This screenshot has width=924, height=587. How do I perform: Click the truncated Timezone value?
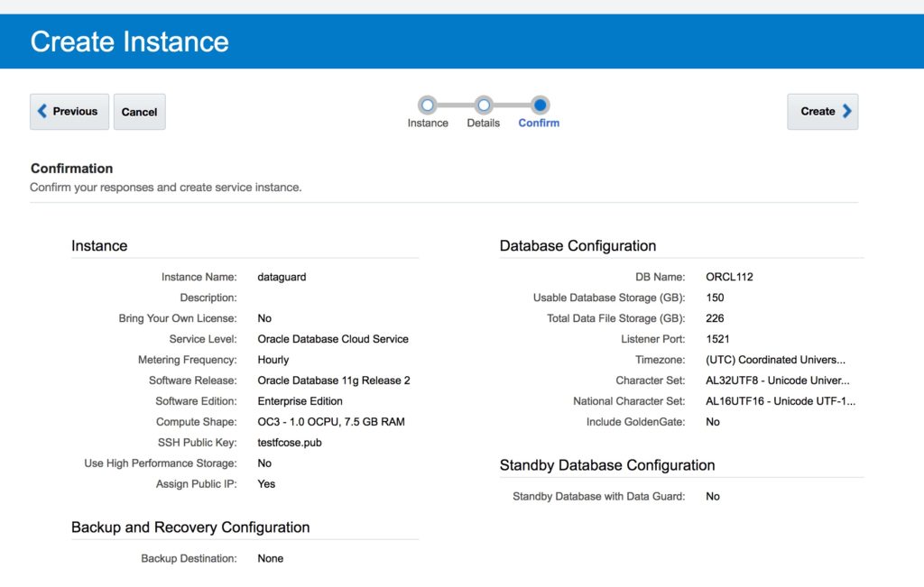click(x=775, y=360)
